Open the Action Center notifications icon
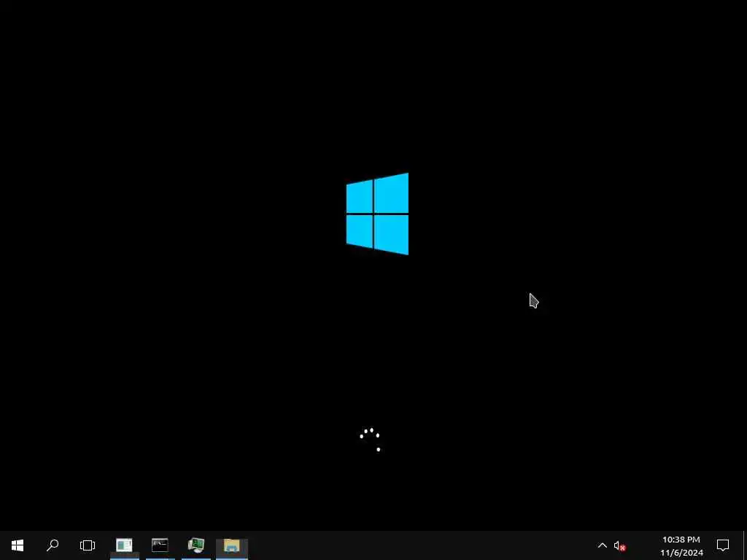This screenshot has width=747, height=560. click(x=723, y=545)
